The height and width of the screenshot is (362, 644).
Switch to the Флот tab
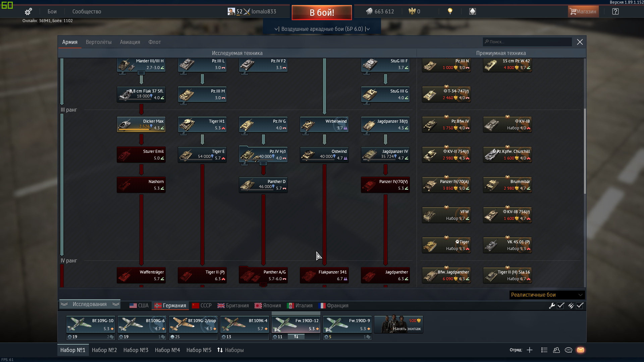tap(155, 42)
